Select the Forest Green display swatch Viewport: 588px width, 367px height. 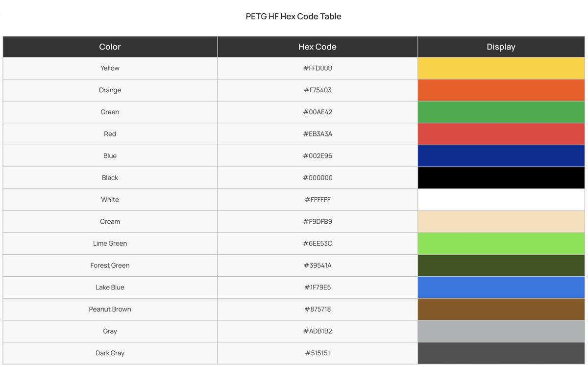click(501, 265)
